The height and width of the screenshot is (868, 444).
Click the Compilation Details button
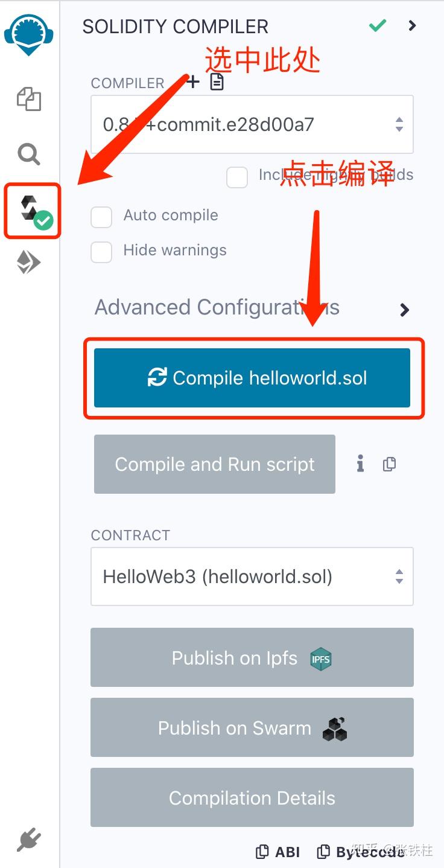click(x=252, y=797)
